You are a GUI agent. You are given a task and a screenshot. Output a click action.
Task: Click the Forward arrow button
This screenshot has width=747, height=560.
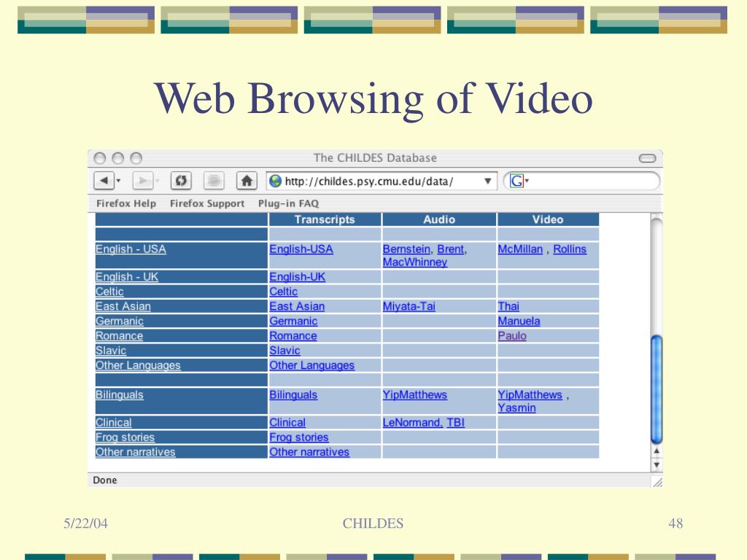tap(142, 181)
